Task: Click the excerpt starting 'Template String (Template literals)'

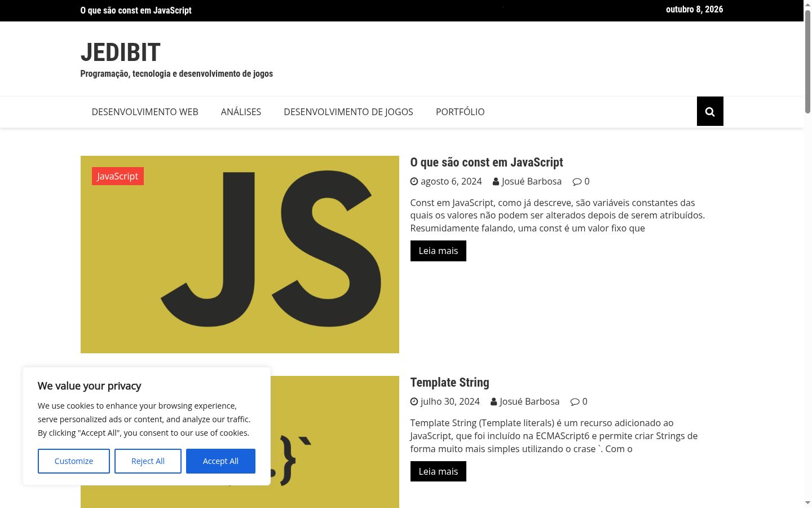Action: pos(554,436)
